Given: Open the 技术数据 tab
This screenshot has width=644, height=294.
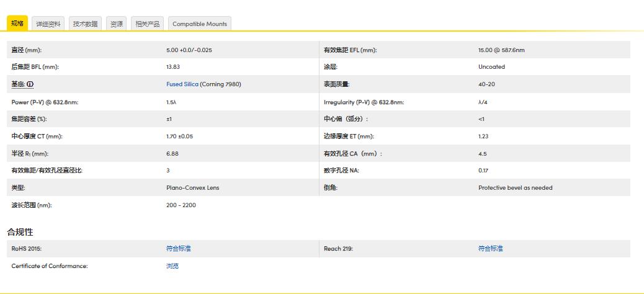Looking at the screenshot, I should pyautogui.click(x=85, y=24).
